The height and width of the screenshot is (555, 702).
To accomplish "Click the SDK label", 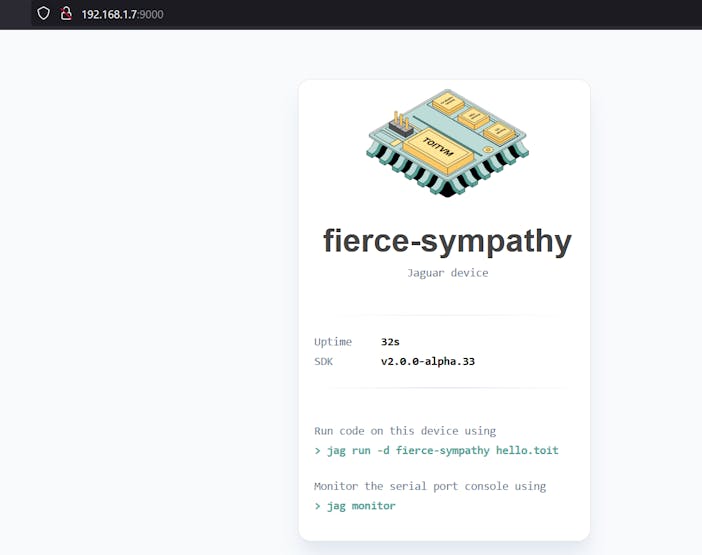I will pos(325,361).
